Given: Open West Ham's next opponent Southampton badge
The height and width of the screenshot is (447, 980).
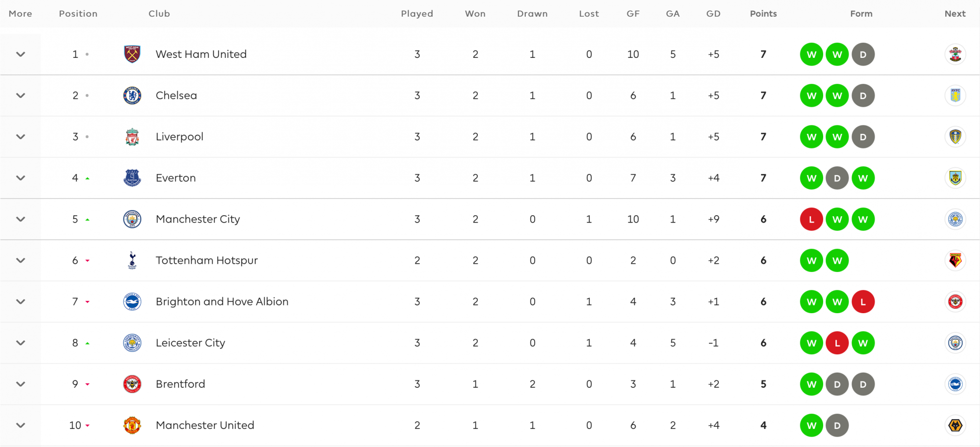Looking at the screenshot, I should [x=955, y=54].
